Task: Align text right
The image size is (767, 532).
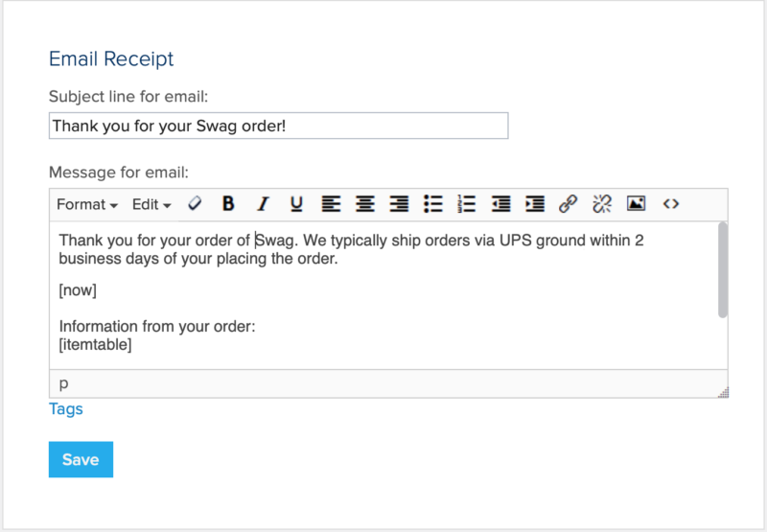Action: [x=399, y=204]
